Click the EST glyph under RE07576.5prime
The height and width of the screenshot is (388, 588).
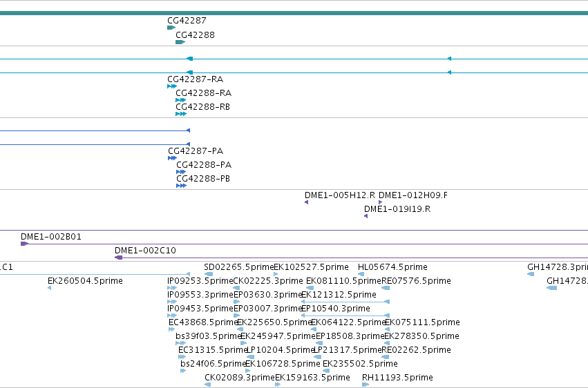(x=386, y=288)
